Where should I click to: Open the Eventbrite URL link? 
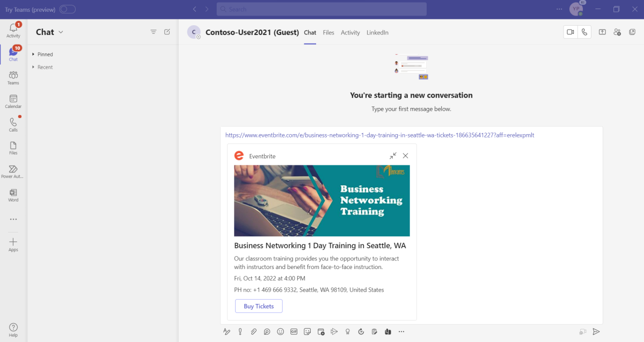click(379, 135)
